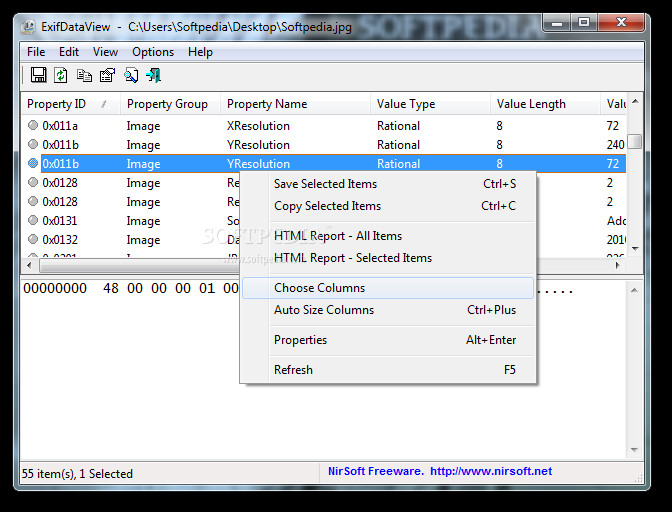Image resolution: width=672 pixels, height=512 pixels.
Task: Click the Copy Selected Items toolbar icon
Action: pos(84,75)
